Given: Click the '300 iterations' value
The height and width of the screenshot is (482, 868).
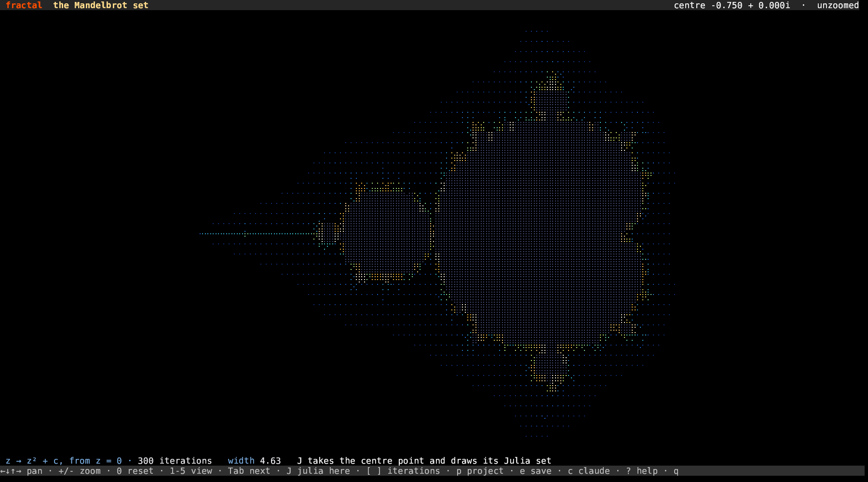Looking at the screenshot, I should tap(175, 461).
